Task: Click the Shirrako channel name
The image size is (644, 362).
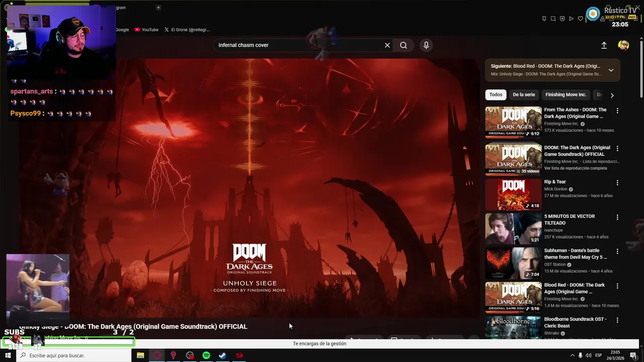Action: tap(552, 333)
